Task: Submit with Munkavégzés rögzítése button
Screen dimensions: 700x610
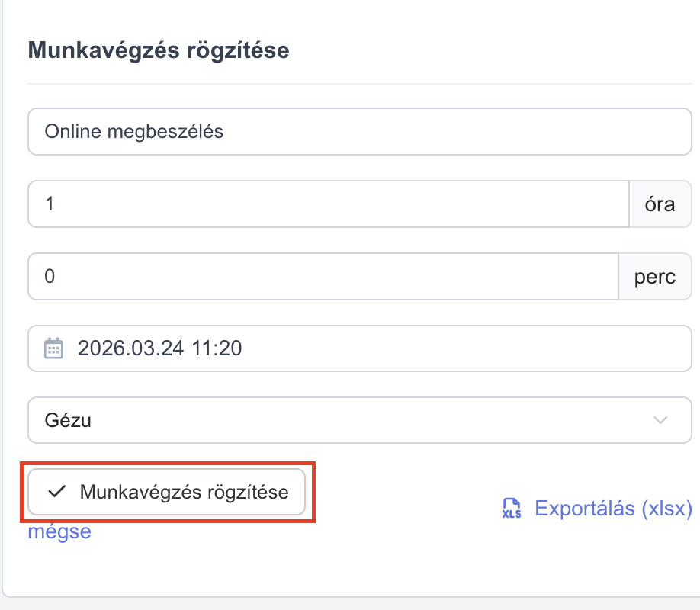Action: pos(166,492)
